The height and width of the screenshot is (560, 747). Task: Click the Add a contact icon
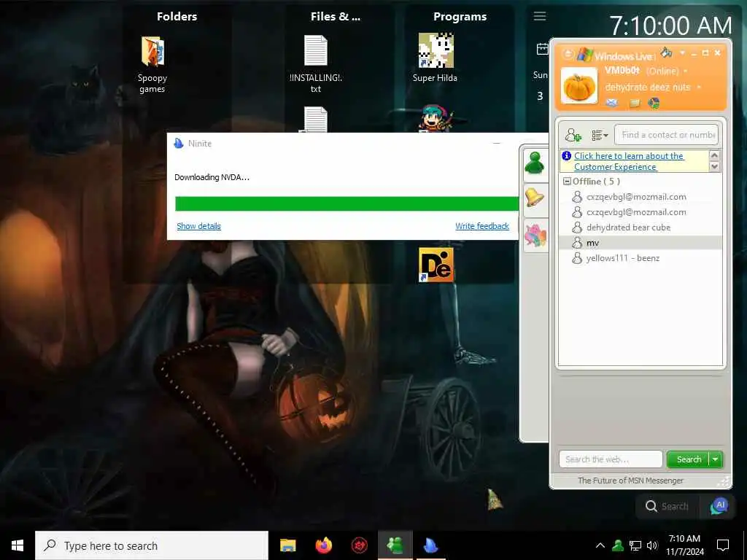coord(573,135)
